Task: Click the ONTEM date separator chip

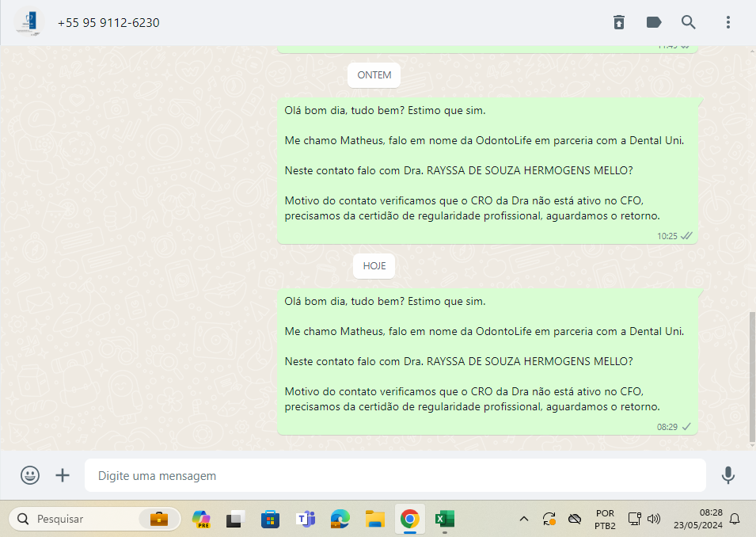Action: (374, 75)
